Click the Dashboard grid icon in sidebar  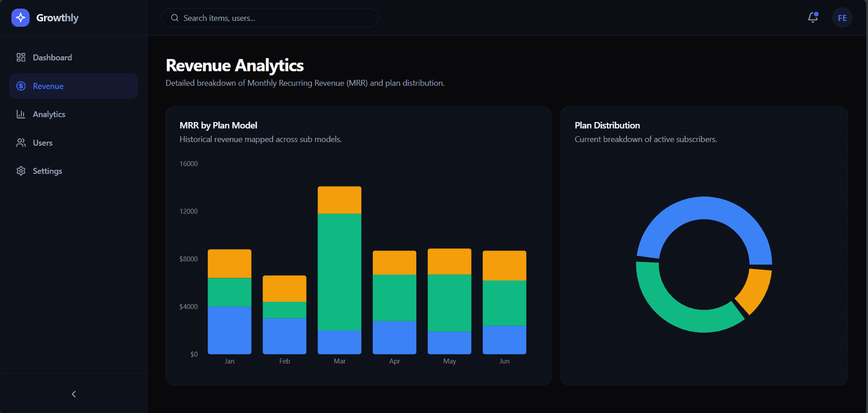coord(21,57)
